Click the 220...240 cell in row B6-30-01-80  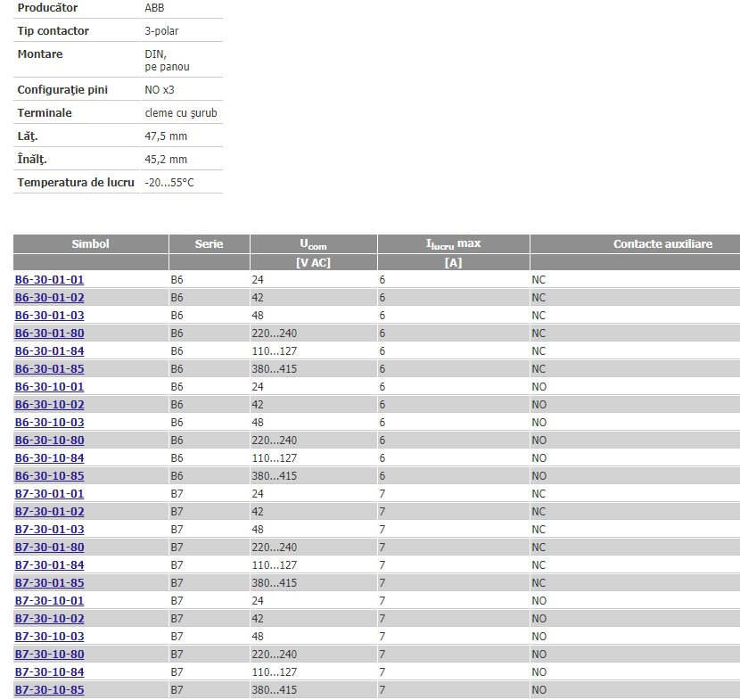click(275, 334)
